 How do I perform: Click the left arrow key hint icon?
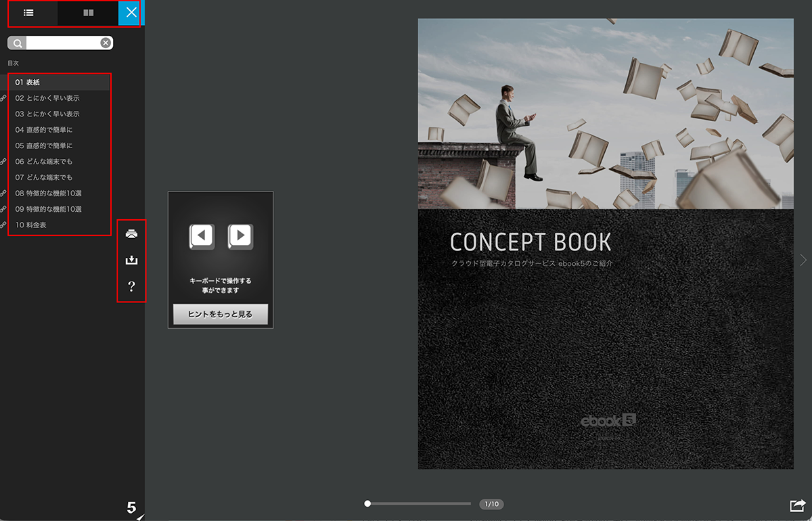[x=202, y=236]
